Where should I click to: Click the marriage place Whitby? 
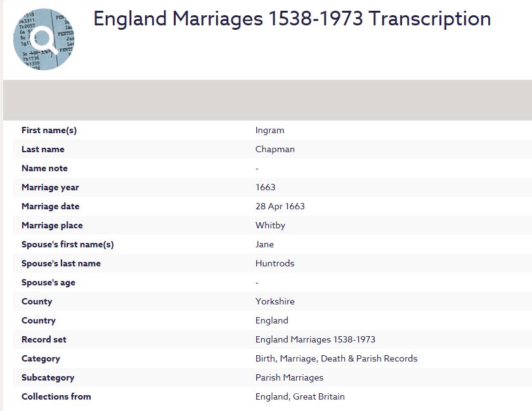coord(270,225)
